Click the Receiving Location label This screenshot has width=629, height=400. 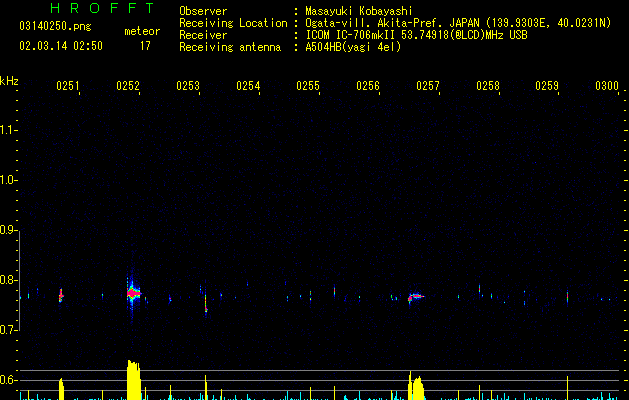(233, 23)
